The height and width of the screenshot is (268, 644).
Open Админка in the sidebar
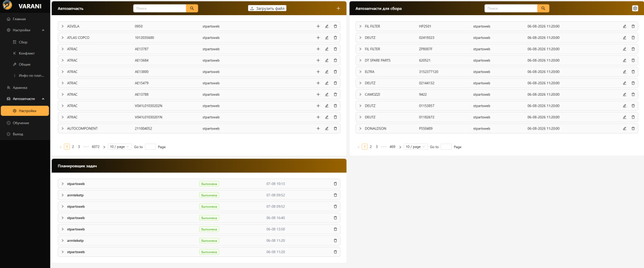25,88
